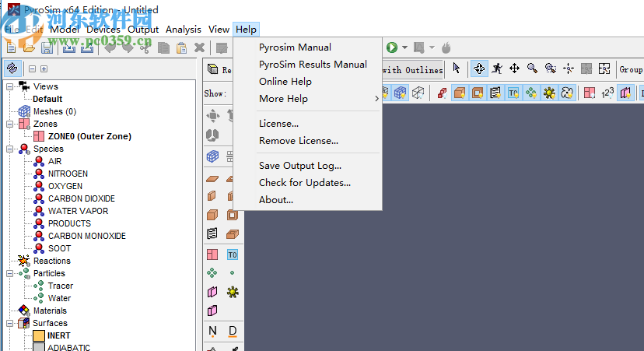Open the Model menu

tap(65, 30)
